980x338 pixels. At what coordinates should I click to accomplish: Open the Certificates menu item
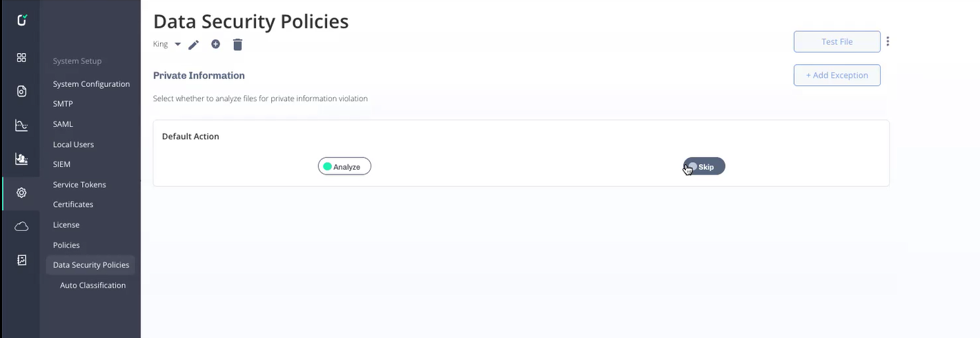pos(73,205)
